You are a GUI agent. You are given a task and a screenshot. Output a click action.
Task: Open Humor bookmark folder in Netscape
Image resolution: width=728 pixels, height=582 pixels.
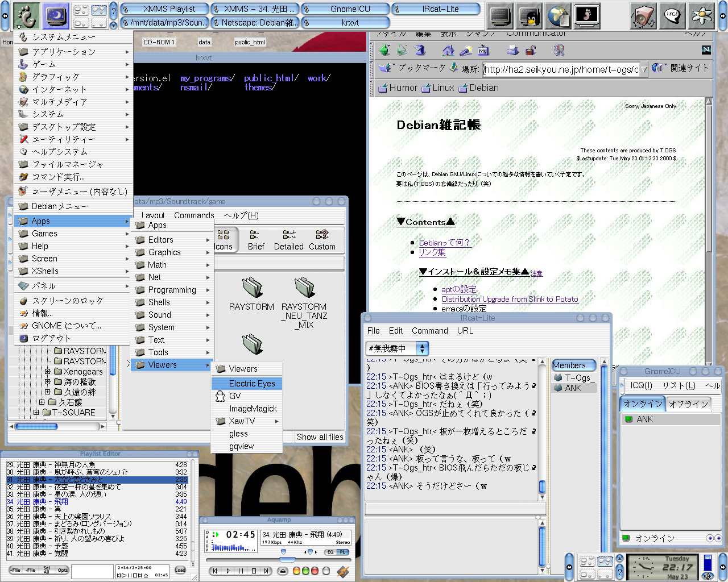[398, 88]
